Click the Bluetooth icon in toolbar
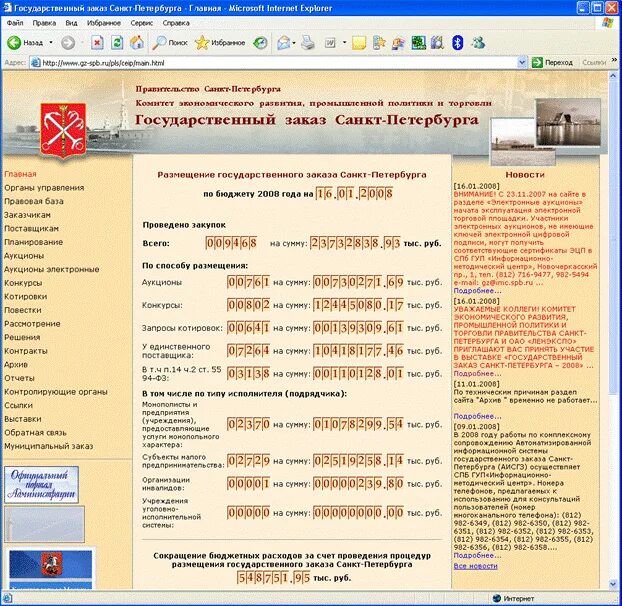 click(x=457, y=42)
